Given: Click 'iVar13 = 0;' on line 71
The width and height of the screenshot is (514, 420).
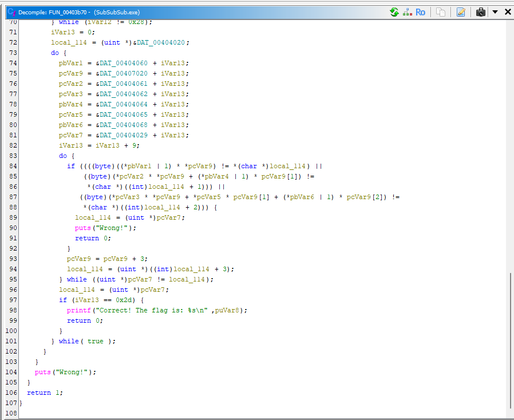Looking at the screenshot, I should click(x=73, y=33).
